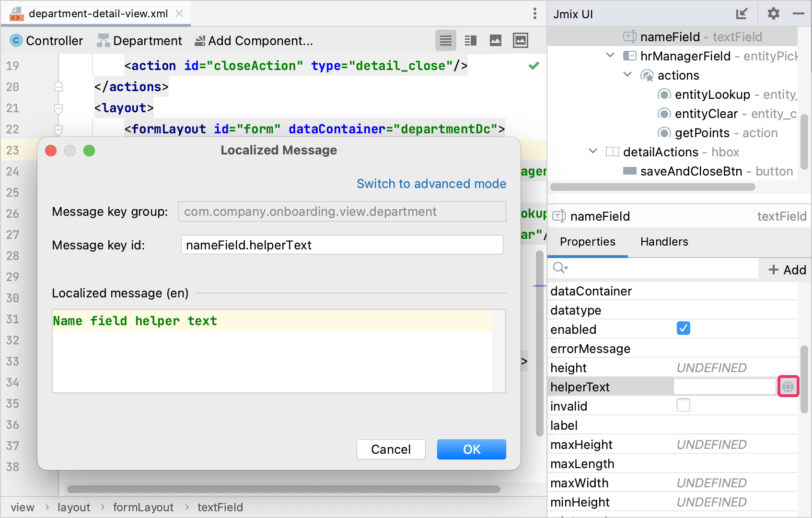Switch to the Properties tab
This screenshot has width=812, height=518.
[588, 242]
